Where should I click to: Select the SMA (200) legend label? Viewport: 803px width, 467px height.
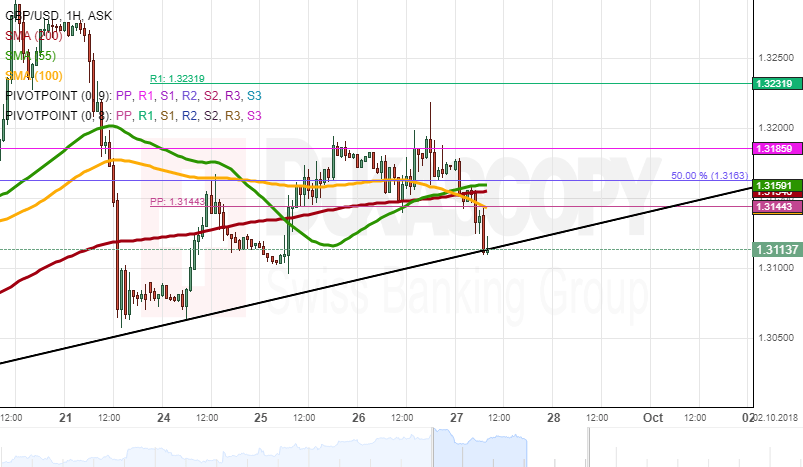(x=32, y=36)
